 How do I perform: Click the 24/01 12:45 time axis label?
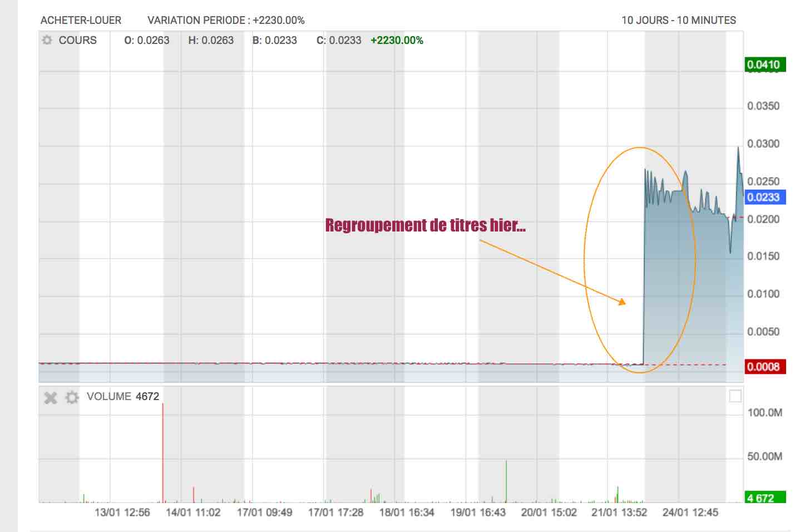click(690, 512)
